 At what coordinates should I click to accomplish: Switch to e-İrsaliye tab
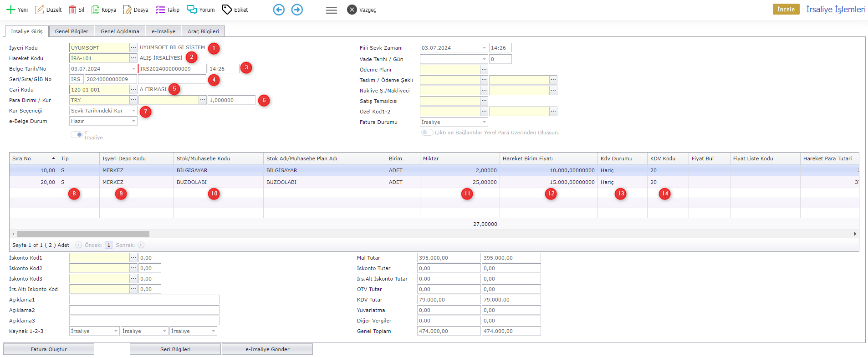click(x=163, y=31)
